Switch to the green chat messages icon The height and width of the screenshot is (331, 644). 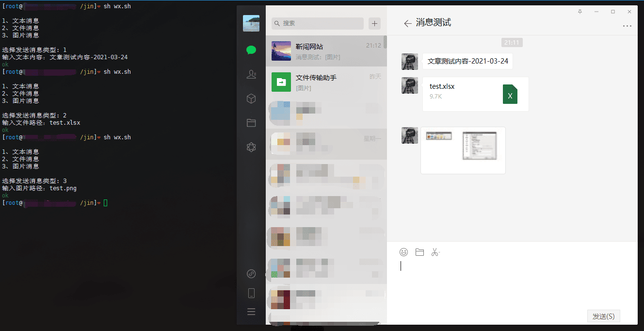tap(251, 50)
